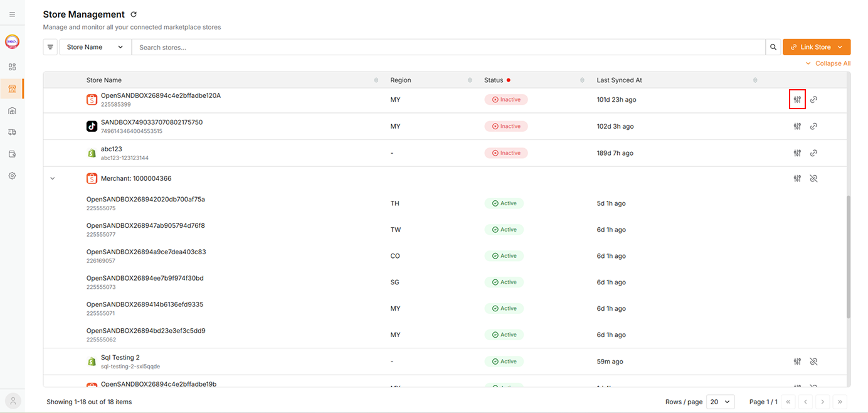
Task: Open the dashboard grid icon in the sidebar
Action: tap(12, 67)
